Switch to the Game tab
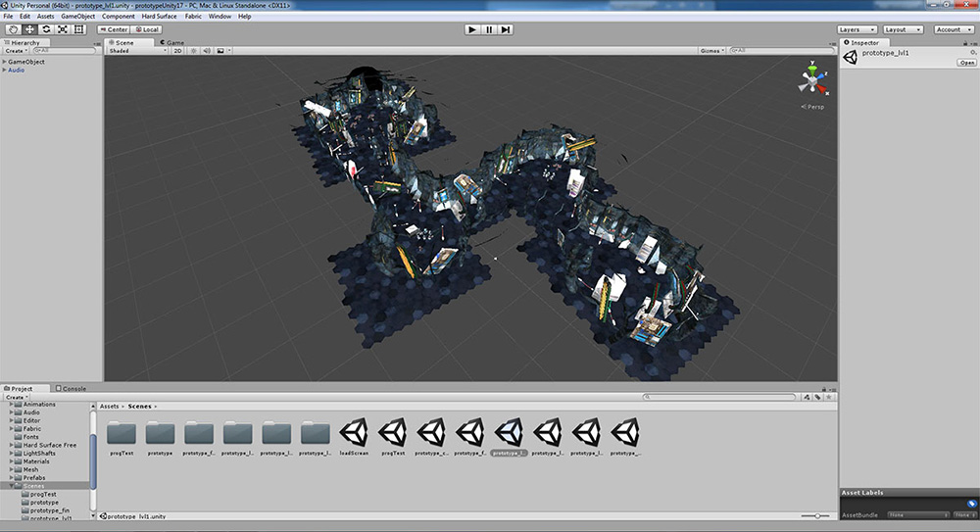The height and width of the screenshot is (532, 980). pos(171,42)
